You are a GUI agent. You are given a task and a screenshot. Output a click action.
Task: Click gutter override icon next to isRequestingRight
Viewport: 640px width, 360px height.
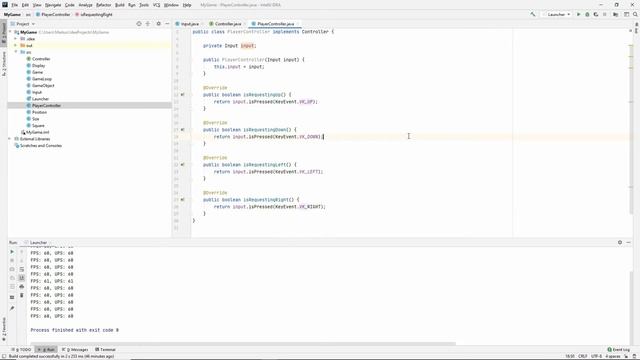point(182,200)
